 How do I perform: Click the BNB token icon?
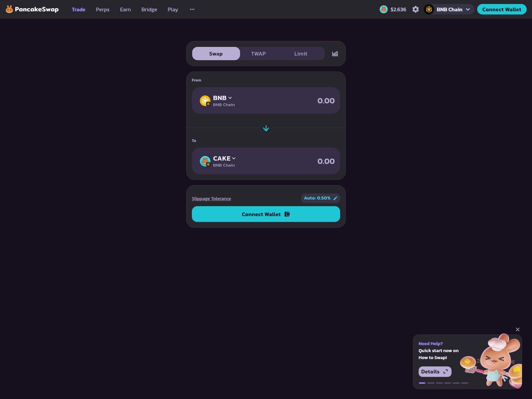(x=205, y=100)
